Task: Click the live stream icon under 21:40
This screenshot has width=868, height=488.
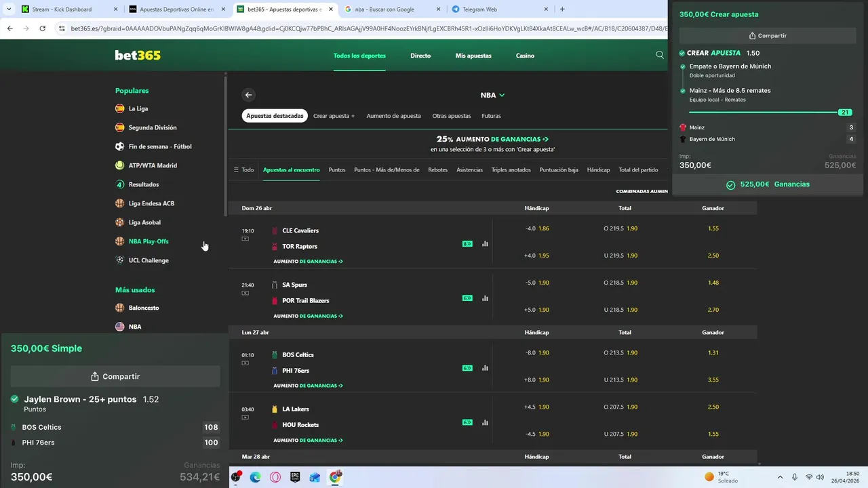Action: pos(245,293)
